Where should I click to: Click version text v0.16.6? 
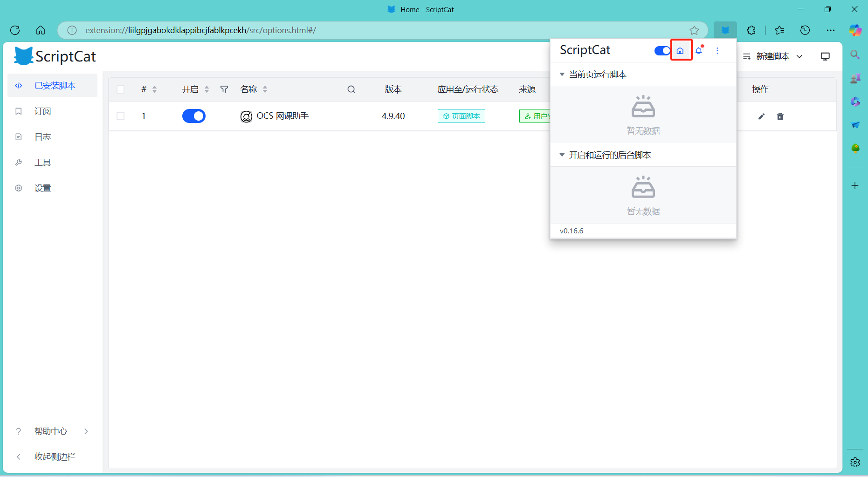[572, 231]
